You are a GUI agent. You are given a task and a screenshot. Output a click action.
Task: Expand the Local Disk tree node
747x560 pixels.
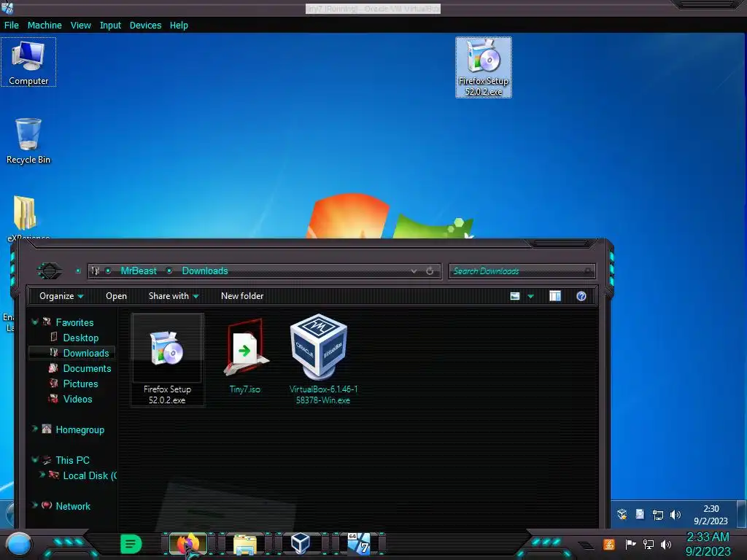[x=42, y=474]
